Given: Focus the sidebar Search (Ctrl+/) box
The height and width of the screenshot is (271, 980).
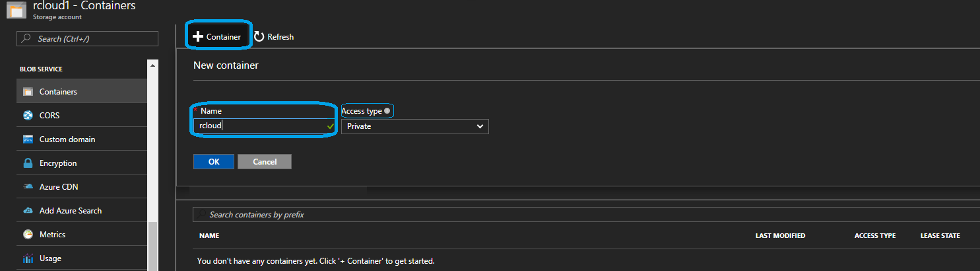Looking at the screenshot, I should (87, 39).
